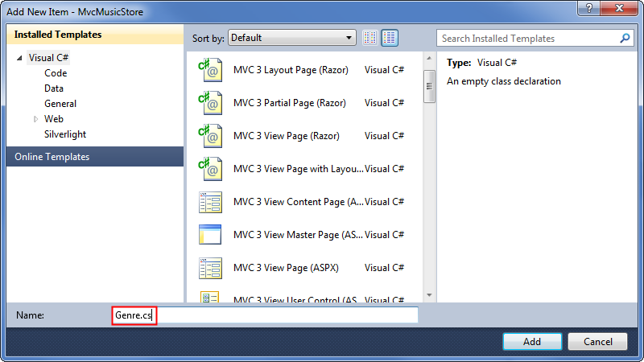Select the MVC 3 View Page (ASPX) icon

(x=209, y=268)
